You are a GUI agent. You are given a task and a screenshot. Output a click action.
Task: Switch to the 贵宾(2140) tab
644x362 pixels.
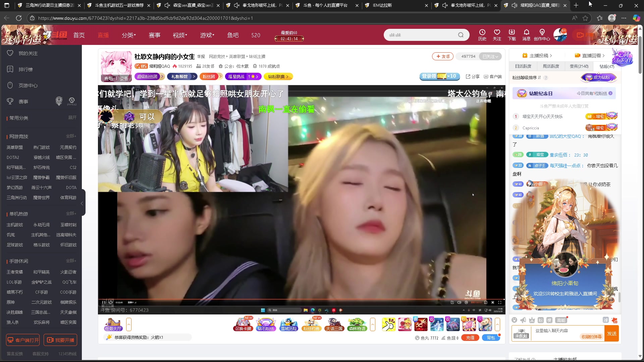(579, 66)
